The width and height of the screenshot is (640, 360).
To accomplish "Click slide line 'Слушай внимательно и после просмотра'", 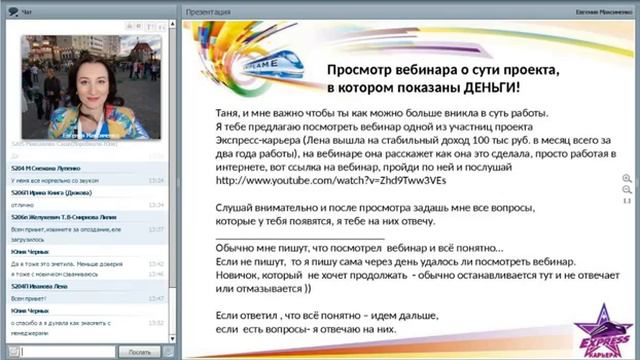I will click(x=375, y=208).
